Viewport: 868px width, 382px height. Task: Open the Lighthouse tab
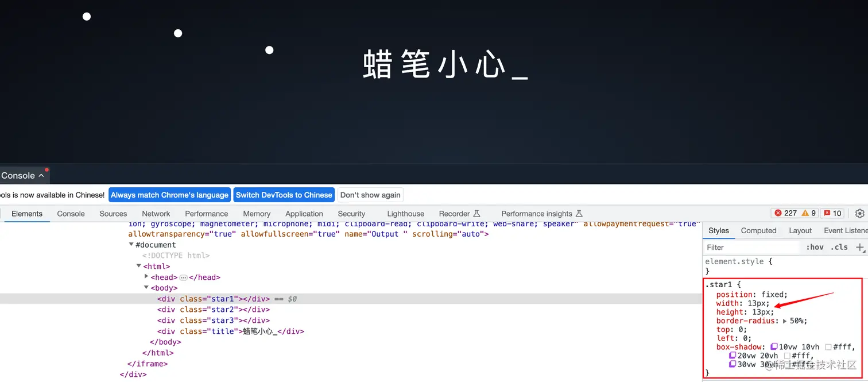pos(406,214)
